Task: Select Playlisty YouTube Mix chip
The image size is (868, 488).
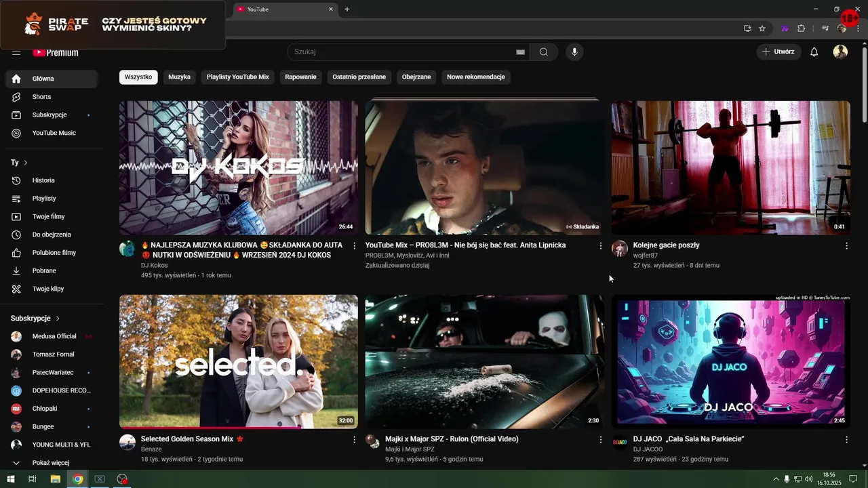Action: point(238,77)
